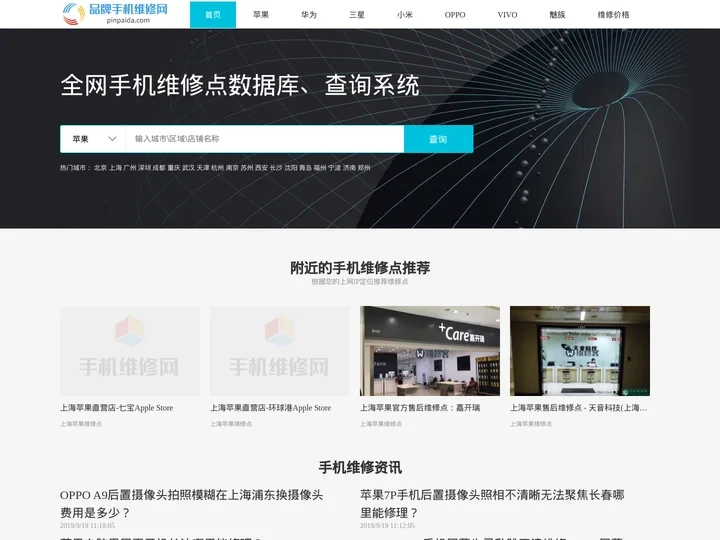Viewport: 720px width, 540px height.
Task: Click 上海苹果维修点 tag under 环球港 store
Action: pos(231,424)
